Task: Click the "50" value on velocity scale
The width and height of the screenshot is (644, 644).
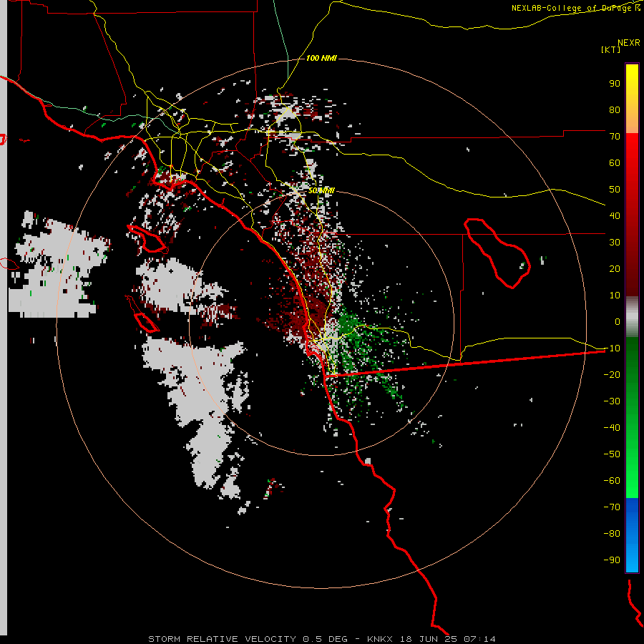Action: [615, 190]
